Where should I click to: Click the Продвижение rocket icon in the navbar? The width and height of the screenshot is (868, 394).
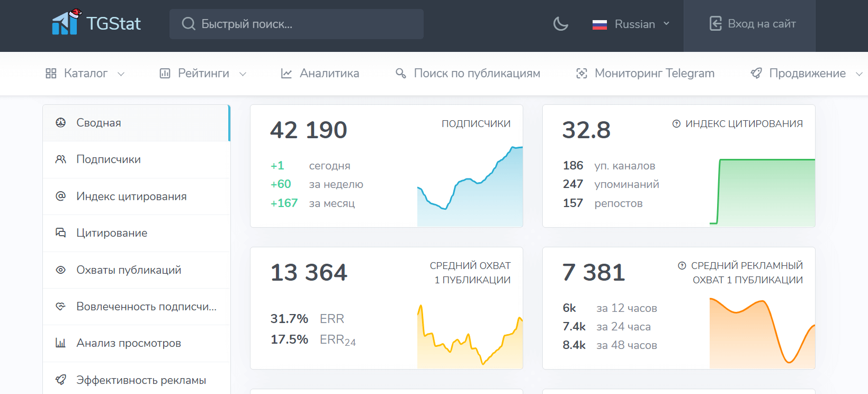pyautogui.click(x=756, y=74)
